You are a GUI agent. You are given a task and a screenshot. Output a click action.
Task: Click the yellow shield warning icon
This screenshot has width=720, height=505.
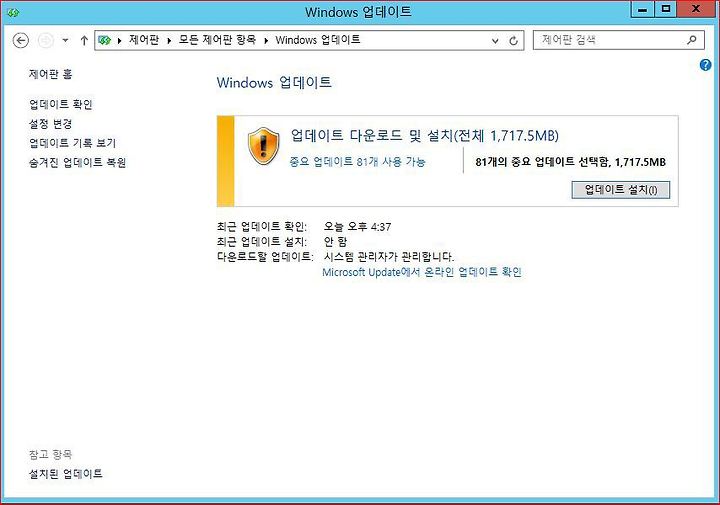point(263,146)
